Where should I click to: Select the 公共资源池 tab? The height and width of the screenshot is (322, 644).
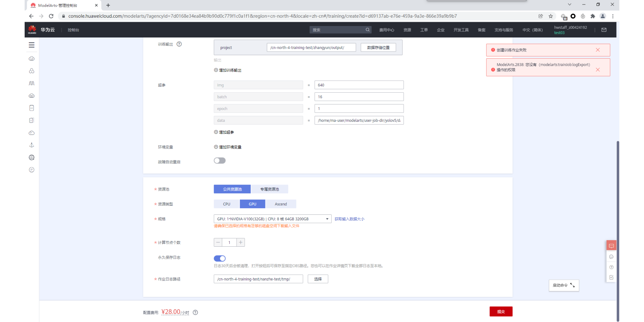pyautogui.click(x=232, y=189)
